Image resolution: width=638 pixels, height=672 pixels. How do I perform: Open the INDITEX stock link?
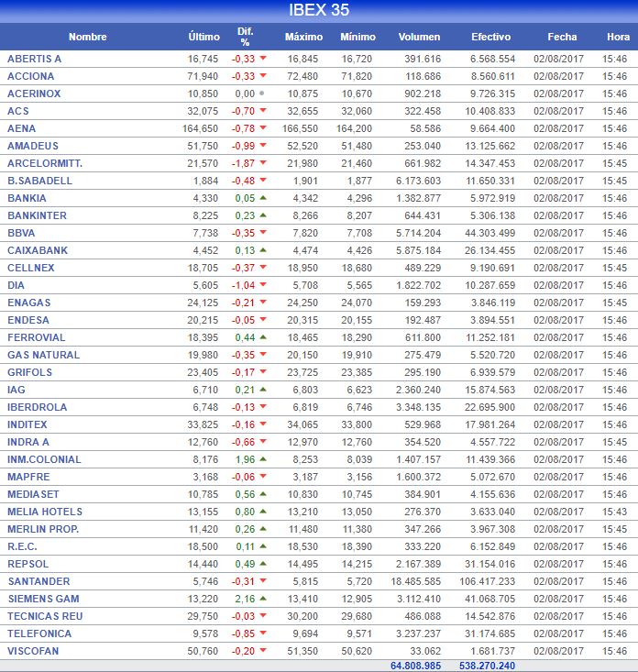point(27,424)
